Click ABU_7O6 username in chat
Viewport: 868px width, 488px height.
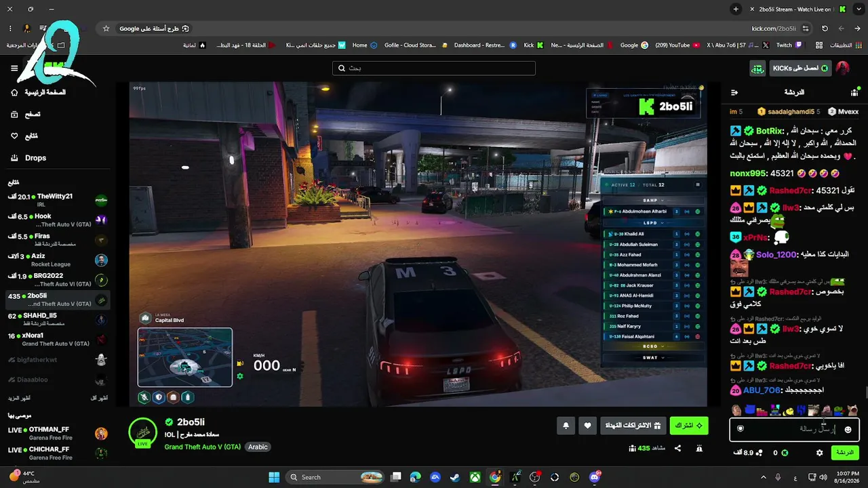762,390
